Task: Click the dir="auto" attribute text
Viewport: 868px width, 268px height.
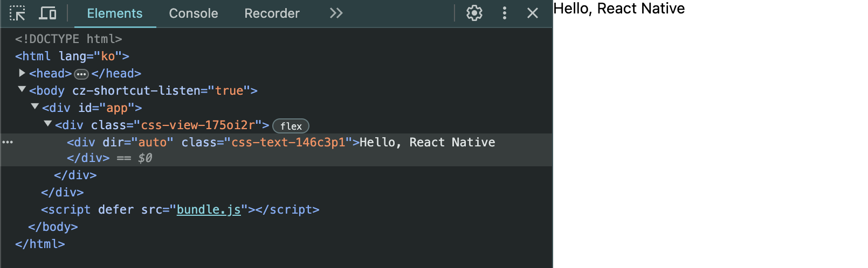Action: click(x=138, y=142)
